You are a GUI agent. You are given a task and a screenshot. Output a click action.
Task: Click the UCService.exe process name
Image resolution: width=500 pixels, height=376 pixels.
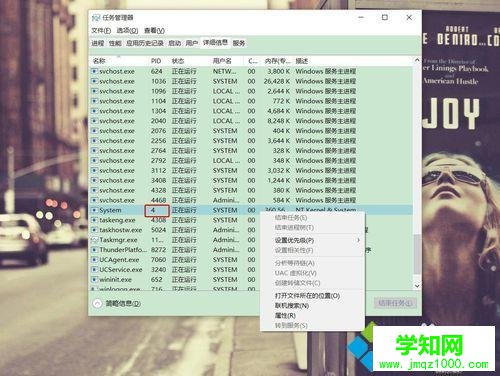pos(121,270)
